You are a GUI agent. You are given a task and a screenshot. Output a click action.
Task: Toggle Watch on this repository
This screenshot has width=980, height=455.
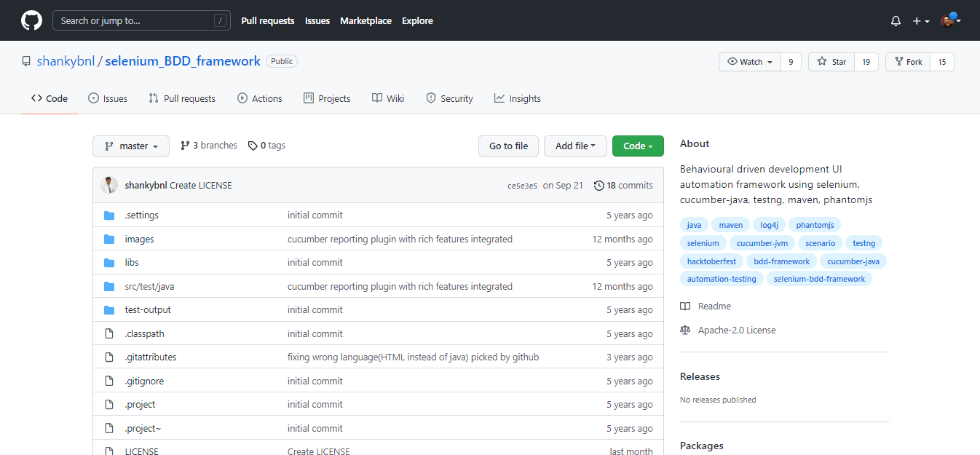[750, 62]
